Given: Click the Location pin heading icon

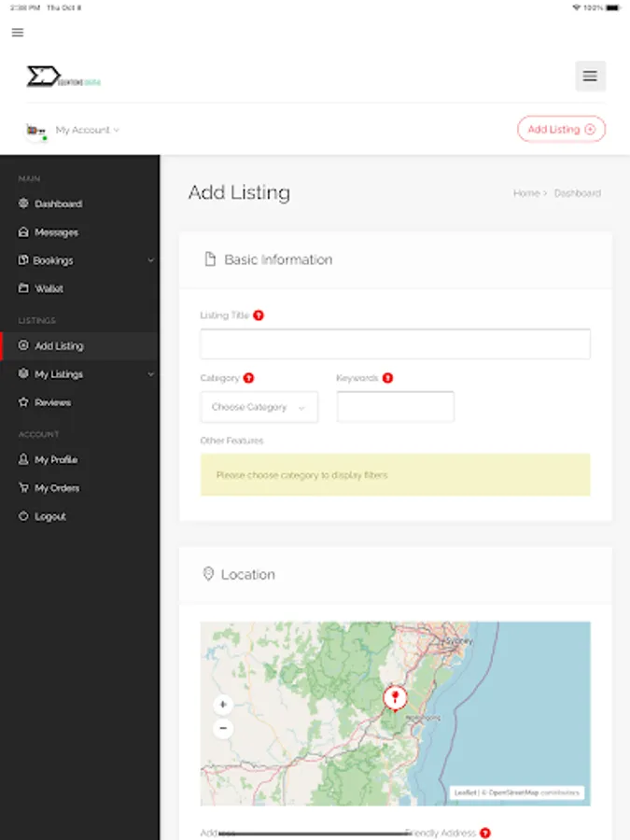Looking at the screenshot, I should 208,574.
